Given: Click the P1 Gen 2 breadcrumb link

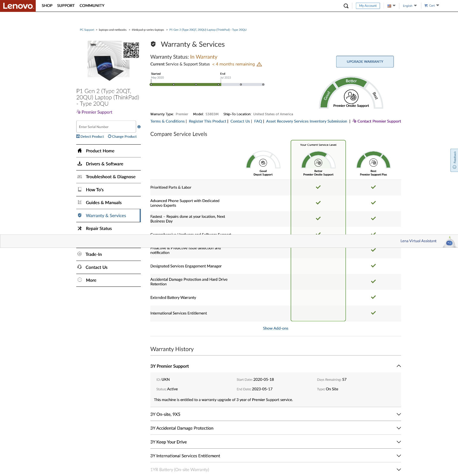Looking at the screenshot, I should 208,30.
